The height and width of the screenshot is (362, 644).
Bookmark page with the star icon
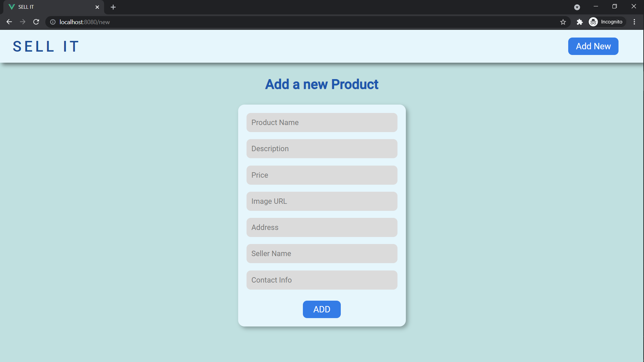[563, 22]
